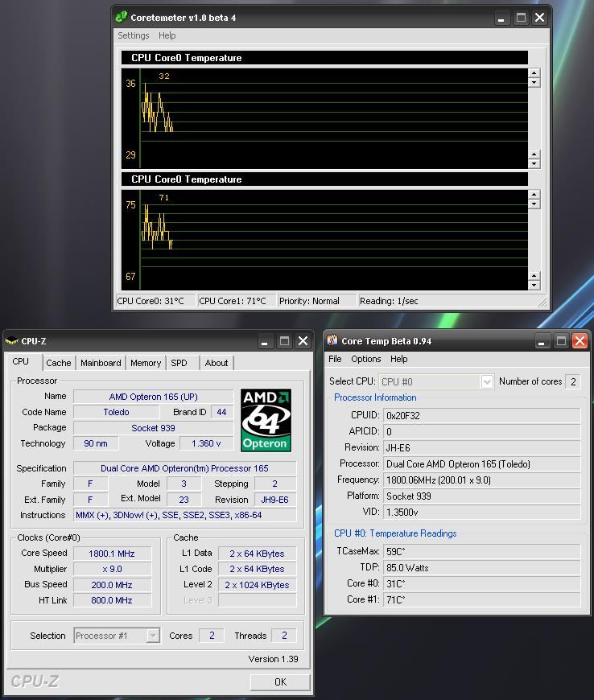Increase first graph maximum value with up arrow

(534, 73)
